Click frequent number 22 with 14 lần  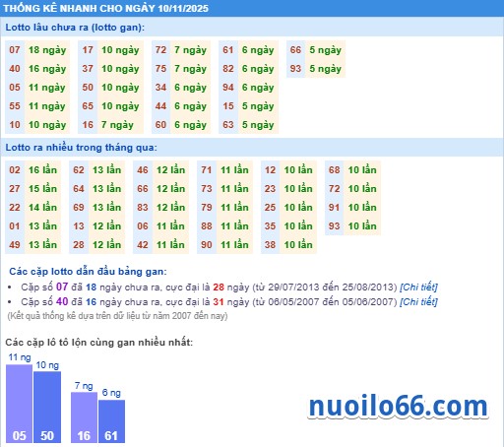click(15, 208)
